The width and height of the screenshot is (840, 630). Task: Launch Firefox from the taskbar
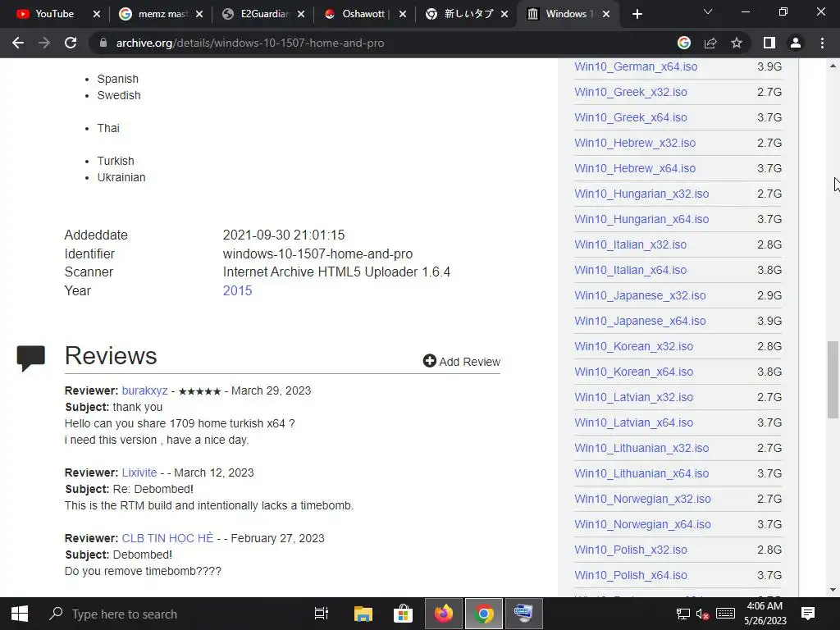(x=444, y=614)
